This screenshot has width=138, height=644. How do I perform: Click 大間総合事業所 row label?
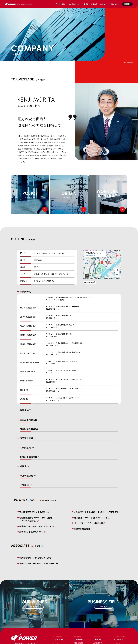tap(26, 380)
